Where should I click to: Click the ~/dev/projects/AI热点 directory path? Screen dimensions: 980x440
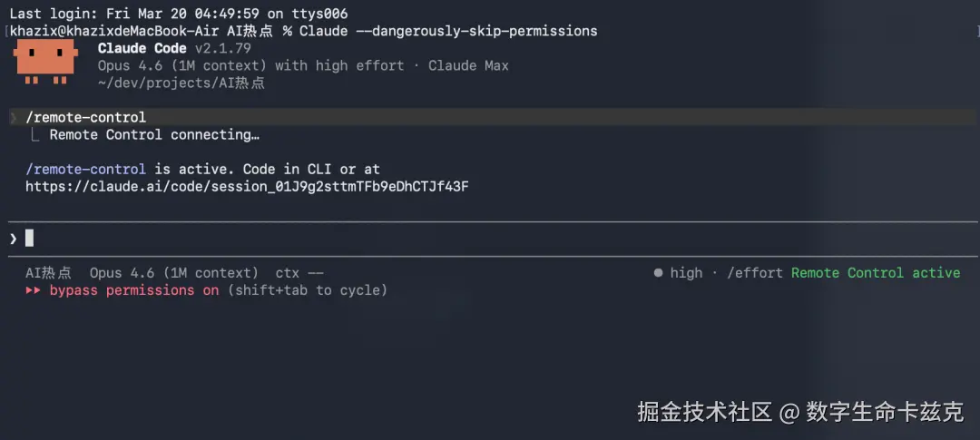pos(181,83)
